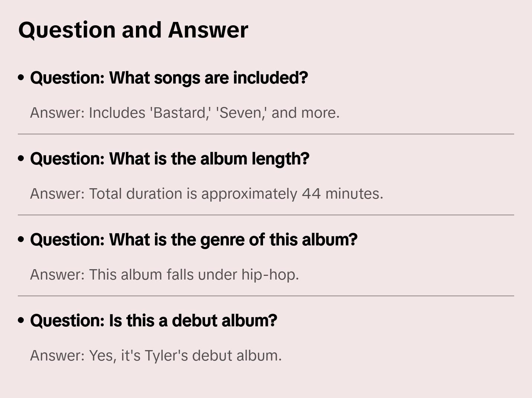Click the divider below the songs answer

pos(266,134)
